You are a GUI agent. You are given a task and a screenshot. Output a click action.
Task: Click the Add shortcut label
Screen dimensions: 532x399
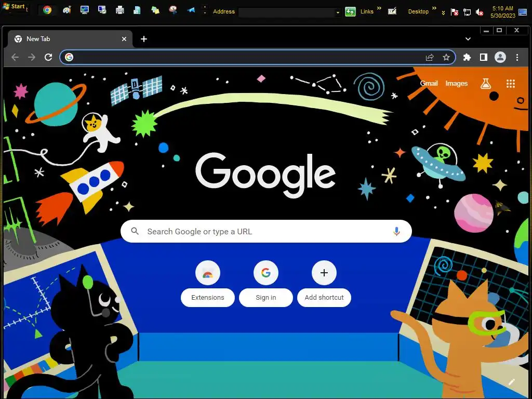coord(324,298)
